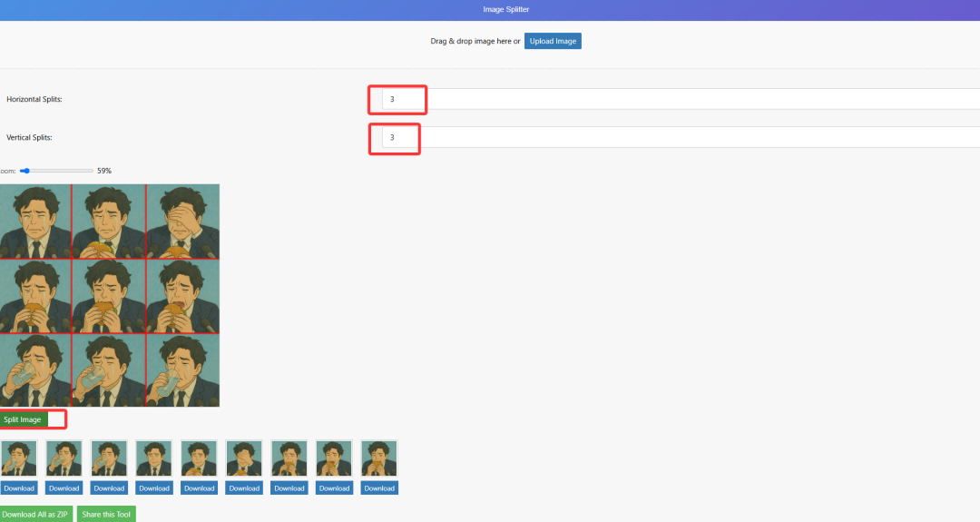980x522 pixels.
Task: Select the fourth thumbnail showing plain face
Action: tap(153, 458)
